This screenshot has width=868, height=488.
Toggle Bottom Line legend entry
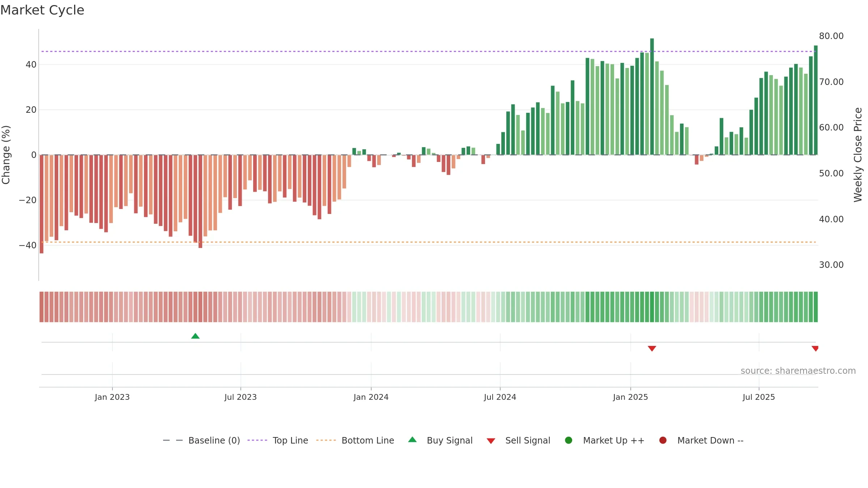click(x=355, y=440)
